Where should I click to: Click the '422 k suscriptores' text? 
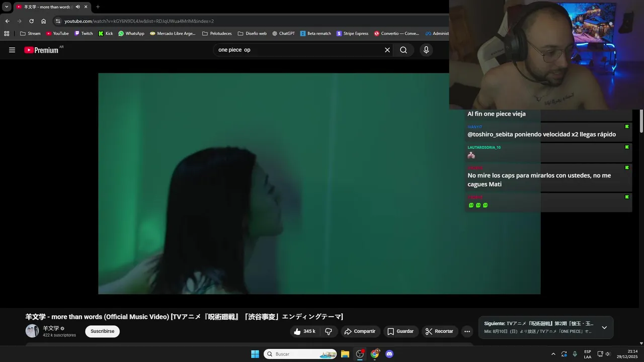[59, 335]
